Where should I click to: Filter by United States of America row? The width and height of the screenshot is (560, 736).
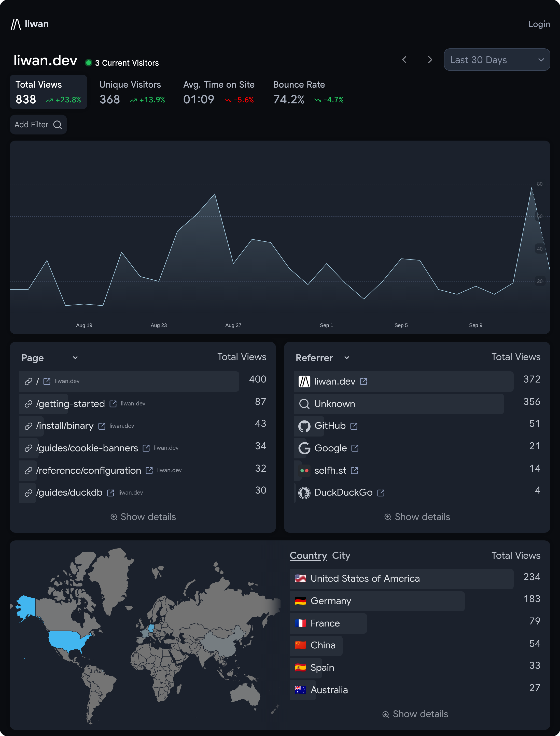pos(415,579)
